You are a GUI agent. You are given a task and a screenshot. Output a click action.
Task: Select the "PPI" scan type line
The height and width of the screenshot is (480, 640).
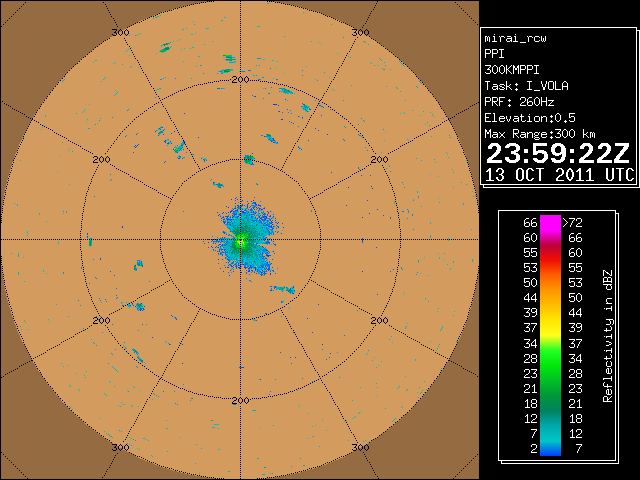pyautogui.click(x=494, y=54)
